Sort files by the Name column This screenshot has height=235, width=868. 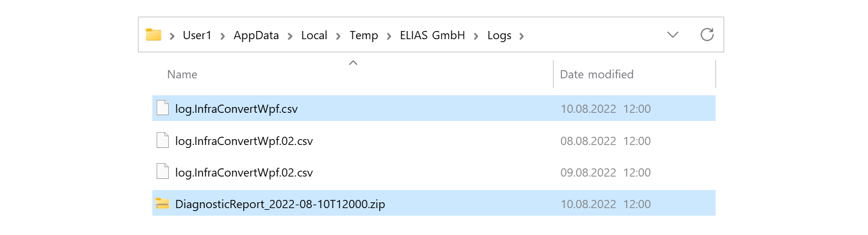click(x=182, y=74)
